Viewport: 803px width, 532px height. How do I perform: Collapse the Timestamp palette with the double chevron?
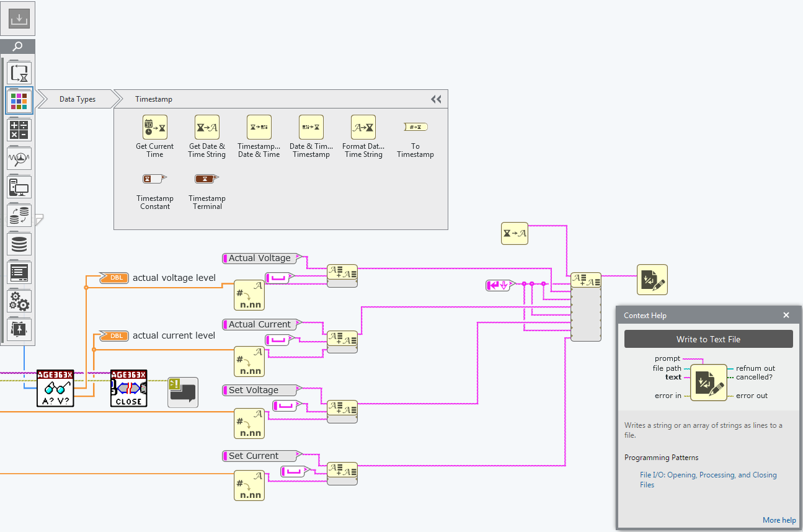tap(435, 99)
